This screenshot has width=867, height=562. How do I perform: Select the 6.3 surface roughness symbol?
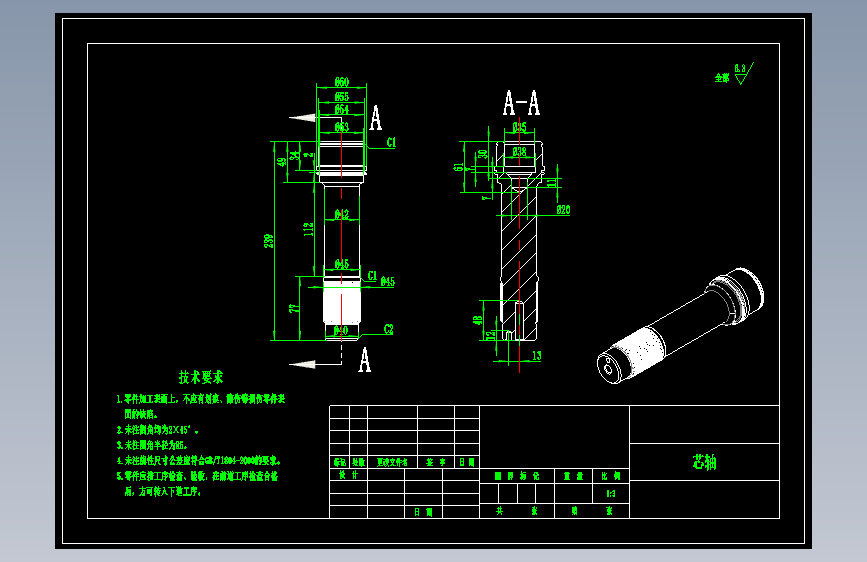pos(744,74)
